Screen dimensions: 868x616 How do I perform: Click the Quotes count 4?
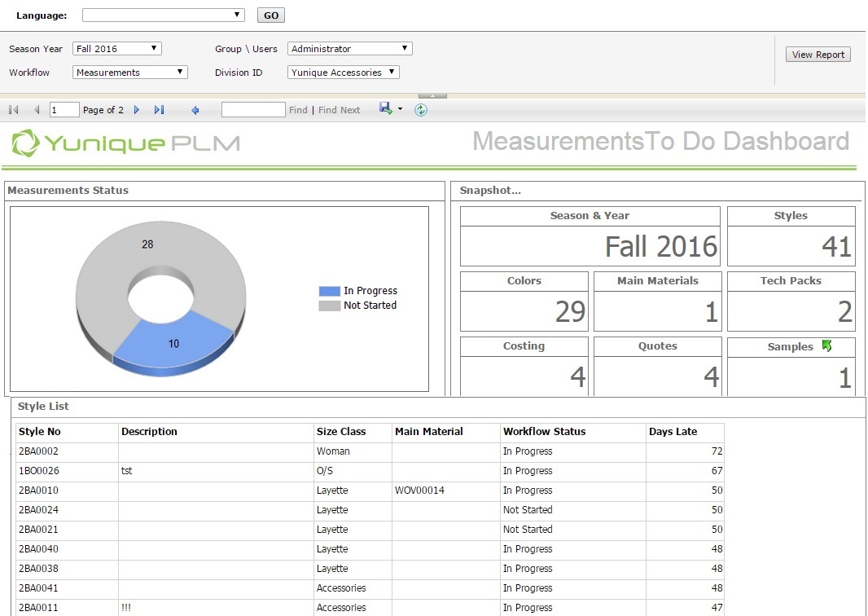pos(712,376)
